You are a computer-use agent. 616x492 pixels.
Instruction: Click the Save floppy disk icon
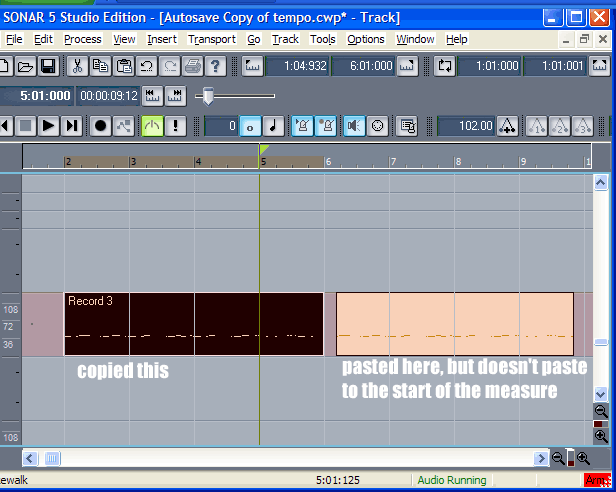click(47, 65)
